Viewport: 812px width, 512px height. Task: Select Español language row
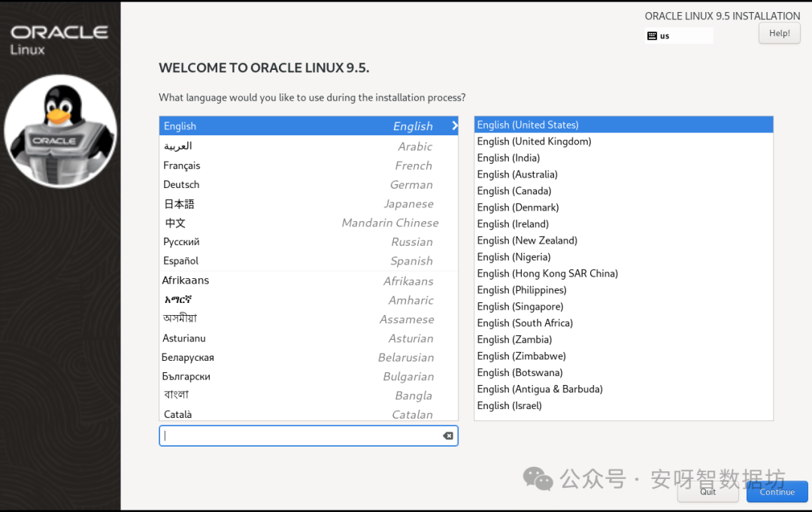tap(309, 261)
